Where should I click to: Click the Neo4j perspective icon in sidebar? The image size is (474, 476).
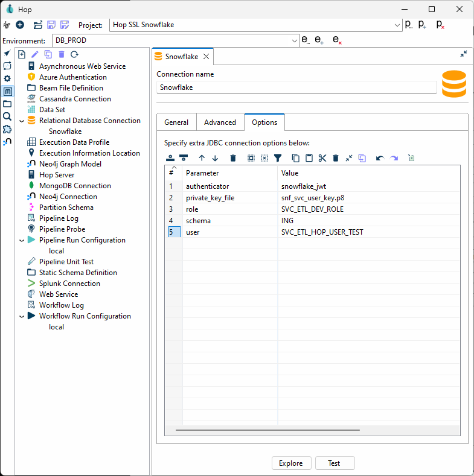click(x=7, y=142)
